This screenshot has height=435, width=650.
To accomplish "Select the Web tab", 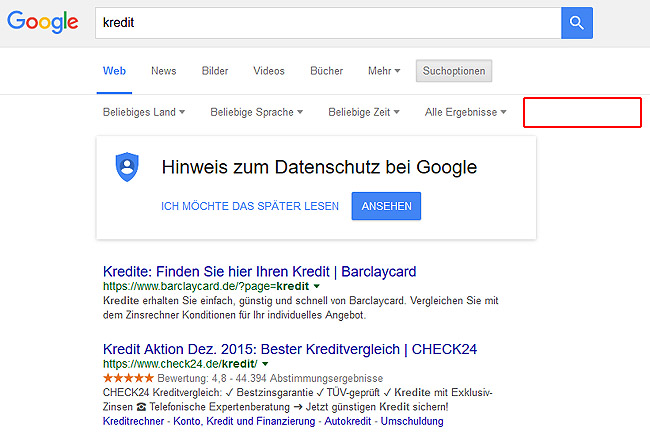I will (114, 71).
